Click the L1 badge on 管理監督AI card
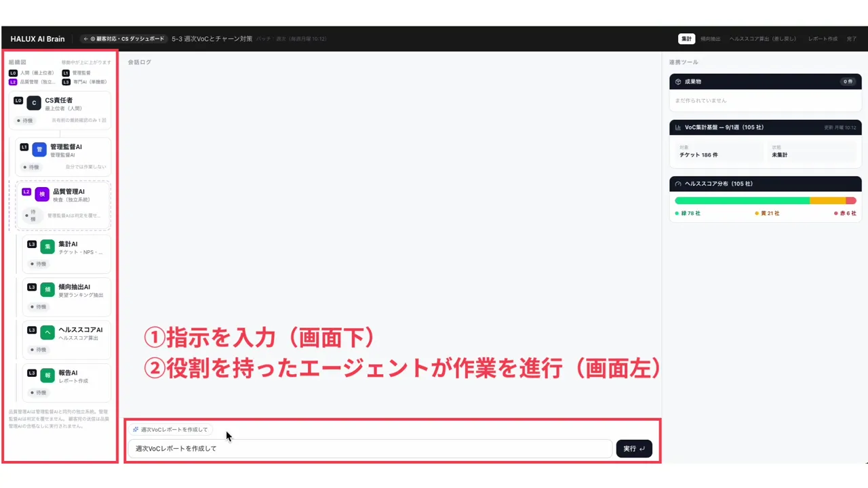The height and width of the screenshot is (488, 868). [x=24, y=146]
